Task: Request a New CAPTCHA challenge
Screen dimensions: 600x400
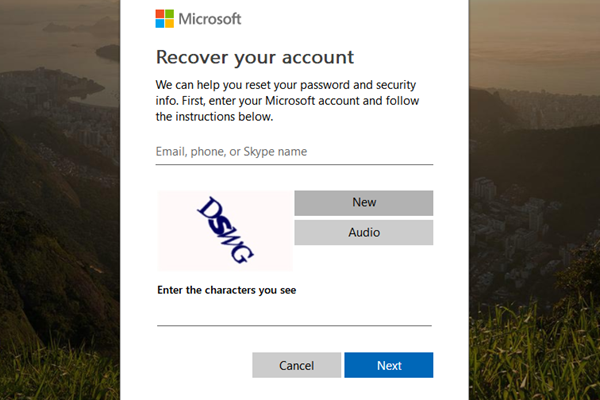Action: click(364, 203)
